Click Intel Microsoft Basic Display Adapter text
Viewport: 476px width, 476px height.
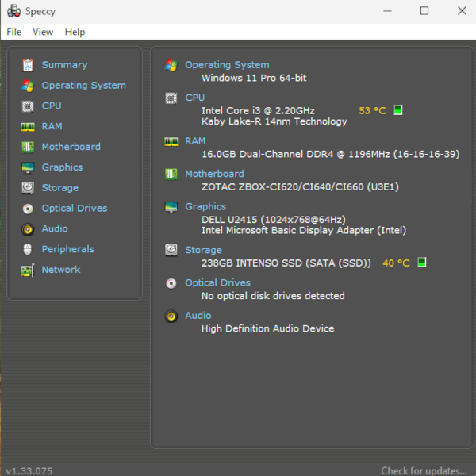tap(304, 230)
